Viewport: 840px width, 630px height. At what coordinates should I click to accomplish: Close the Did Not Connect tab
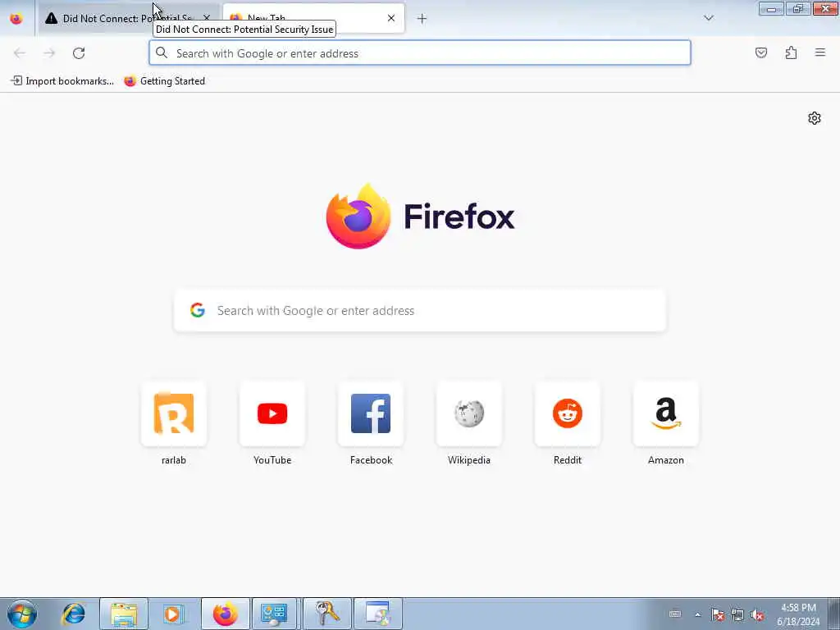pyautogui.click(x=207, y=18)
